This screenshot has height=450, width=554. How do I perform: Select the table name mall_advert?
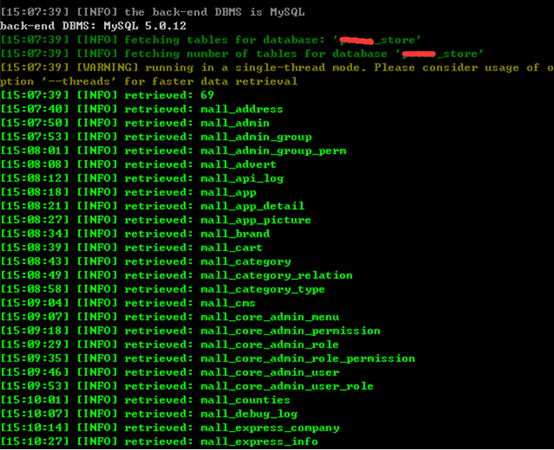click(238, 165)
